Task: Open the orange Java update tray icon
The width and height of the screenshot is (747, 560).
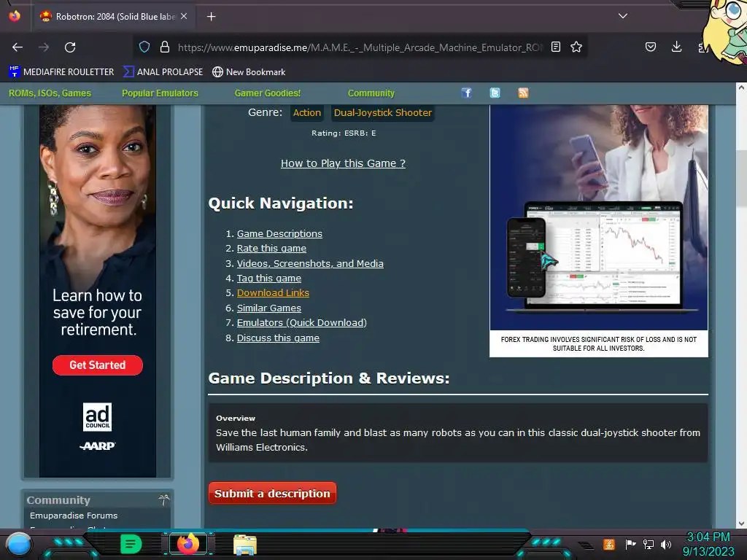Action: point(609,544)
